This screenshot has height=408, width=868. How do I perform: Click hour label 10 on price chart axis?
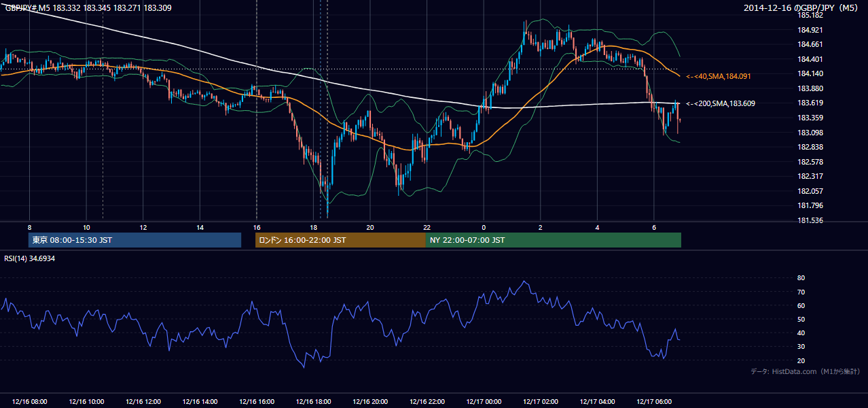[x=86, y=227]
